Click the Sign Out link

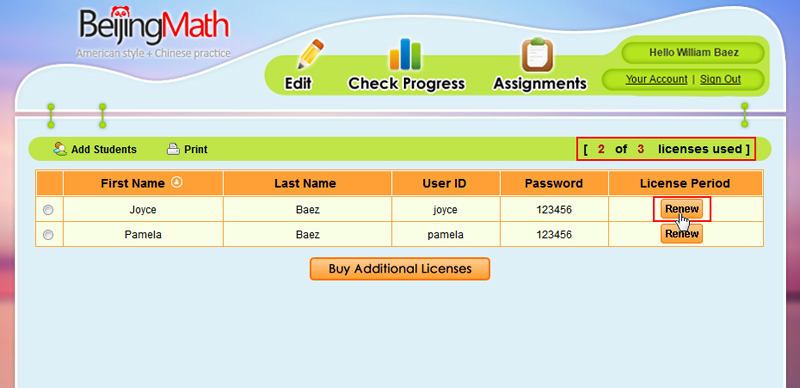720,79
